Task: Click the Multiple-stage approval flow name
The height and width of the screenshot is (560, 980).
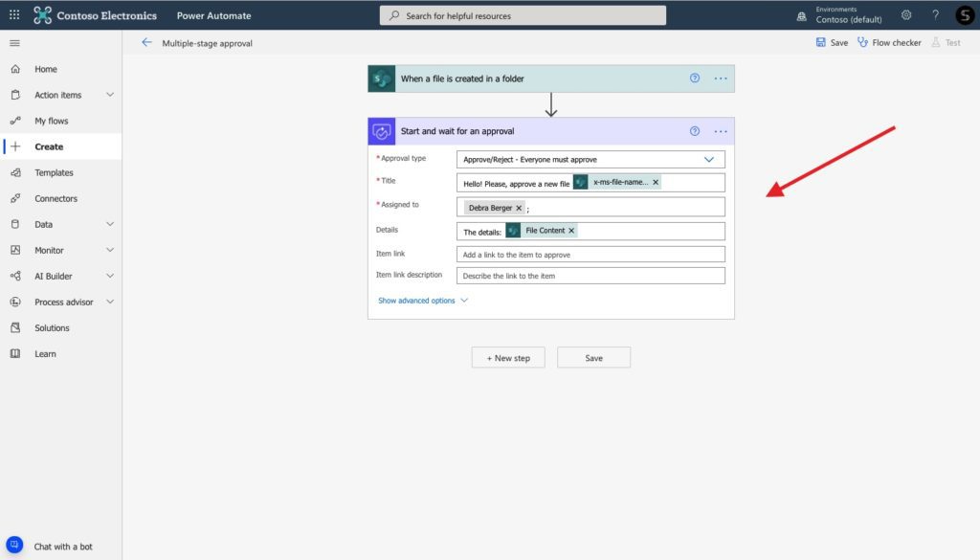Action: click(x=207, y=43)
